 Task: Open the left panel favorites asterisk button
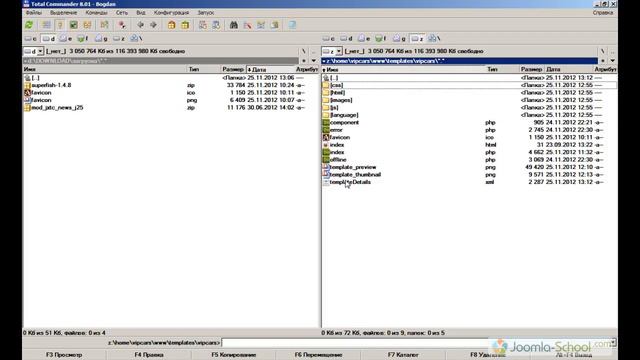pyautogui.click(x=304, y=61)
